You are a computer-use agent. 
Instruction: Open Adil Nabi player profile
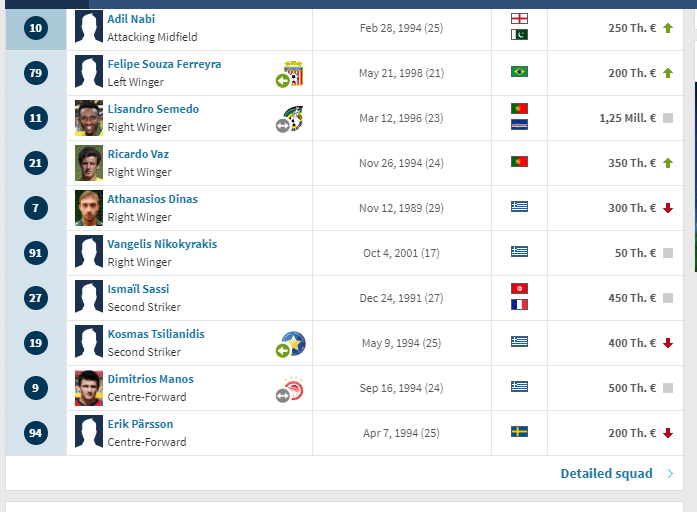coord(131,19)
